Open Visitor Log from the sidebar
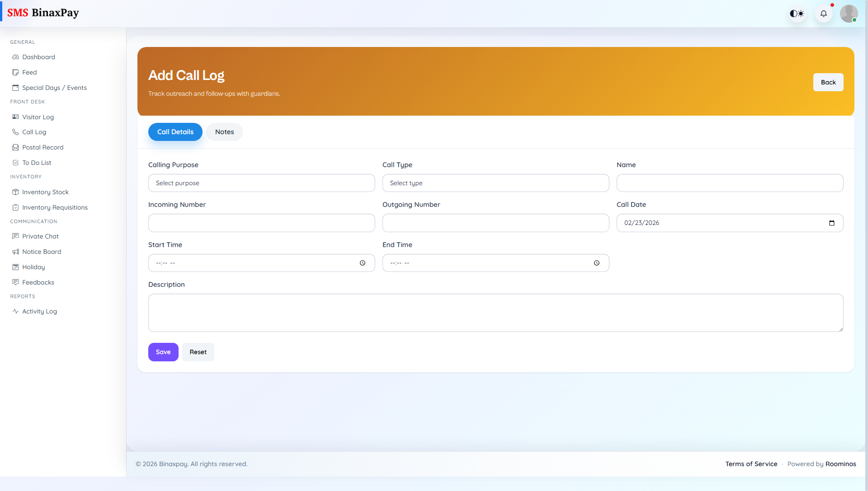Screen dimensions: 868x491 tap(38, 117)
